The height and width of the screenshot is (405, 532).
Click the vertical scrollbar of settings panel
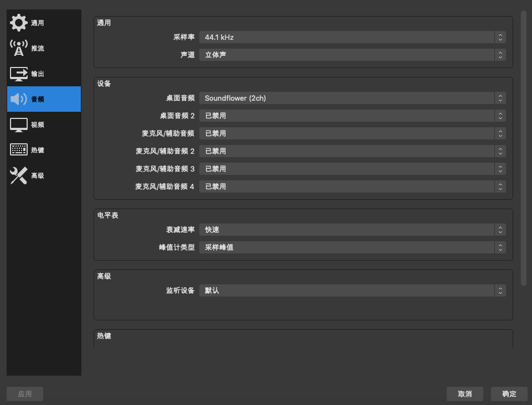click(524, 148)
